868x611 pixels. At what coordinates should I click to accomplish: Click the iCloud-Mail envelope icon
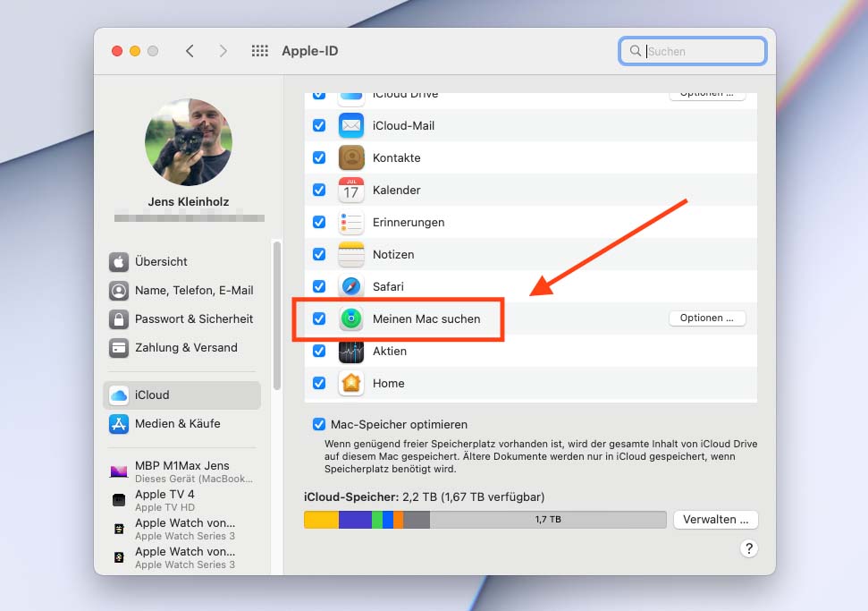coord(350,125)
